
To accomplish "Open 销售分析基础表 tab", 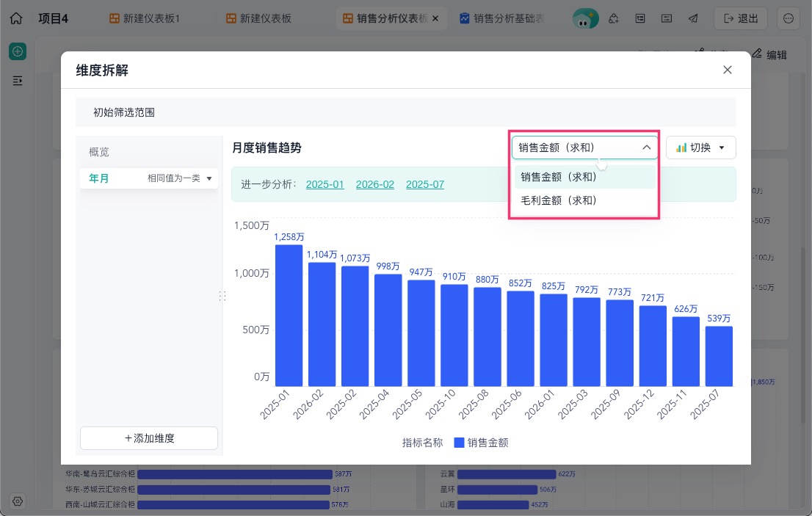I will 501,18.
